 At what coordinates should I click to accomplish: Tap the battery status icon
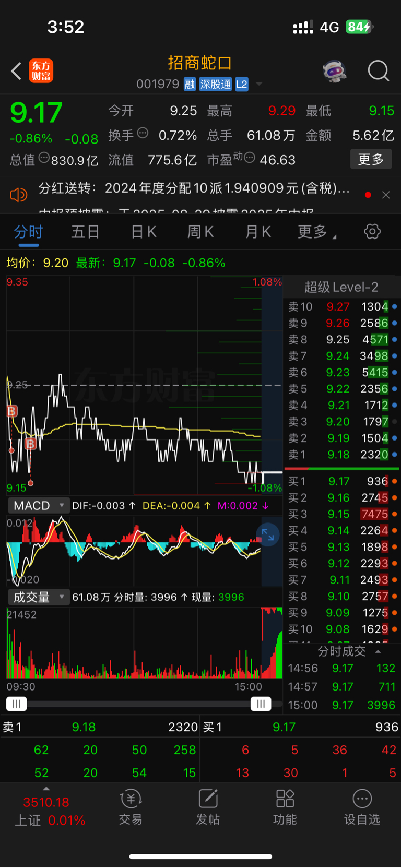[359, 27]
